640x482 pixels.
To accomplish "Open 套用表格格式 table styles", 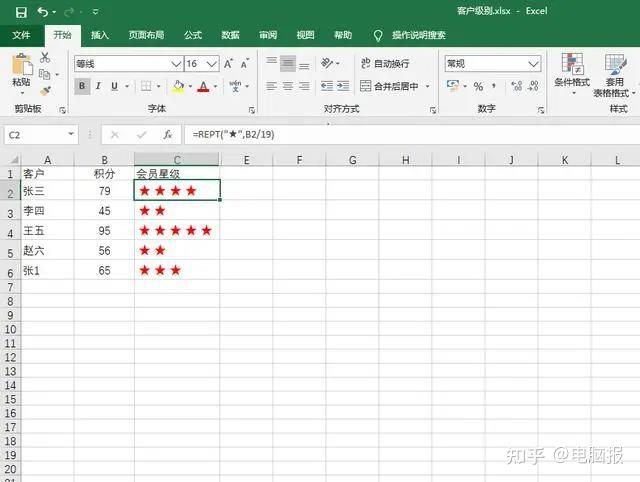I will [x=614, y=75].
